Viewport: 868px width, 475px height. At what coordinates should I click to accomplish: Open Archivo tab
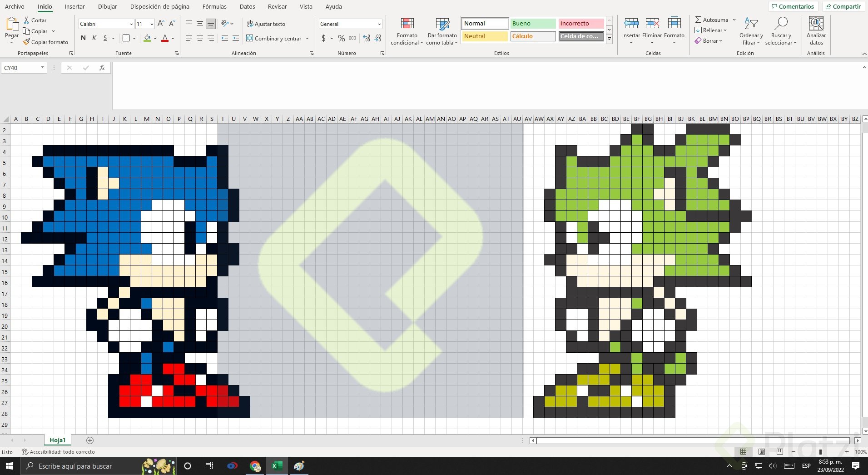[15, 6]
